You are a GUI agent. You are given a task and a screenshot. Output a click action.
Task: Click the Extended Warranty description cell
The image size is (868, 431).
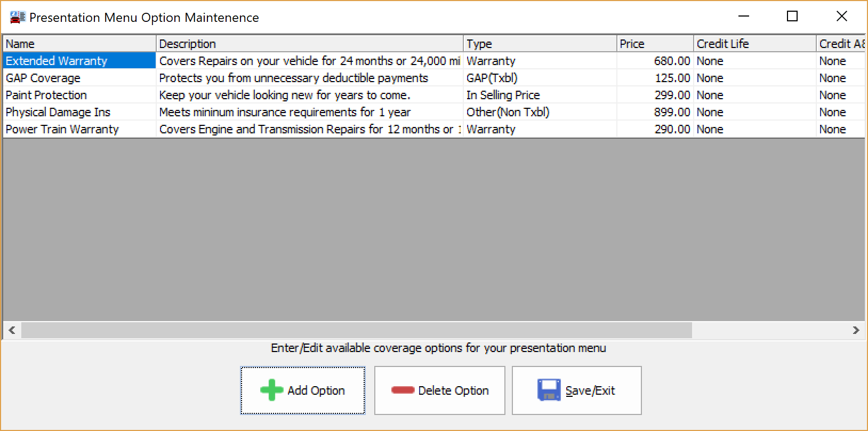tap(309, 61)
